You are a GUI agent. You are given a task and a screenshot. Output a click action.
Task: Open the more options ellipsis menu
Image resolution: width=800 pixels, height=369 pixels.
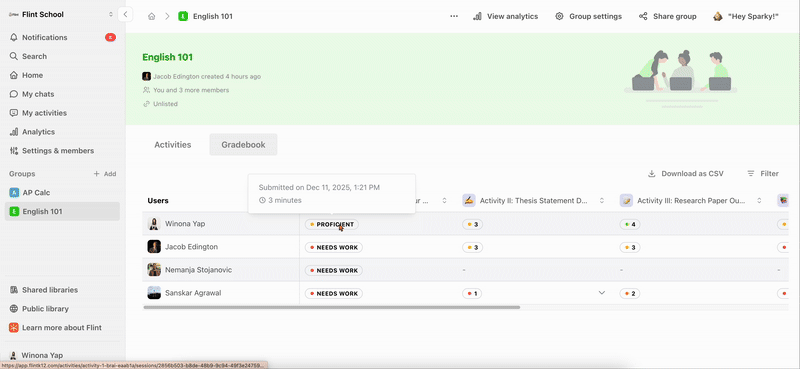click(x=454, y=16)
